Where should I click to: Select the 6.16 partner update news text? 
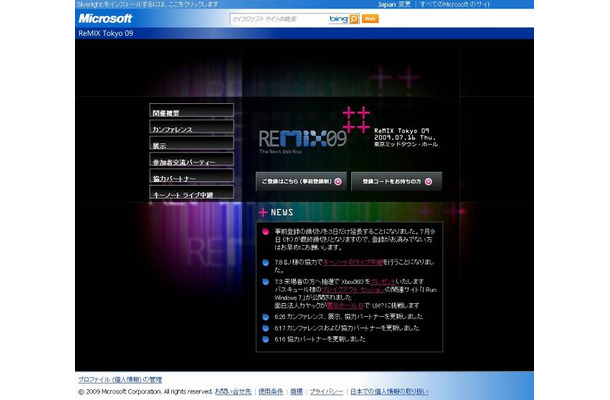click(x=320, y=339)
